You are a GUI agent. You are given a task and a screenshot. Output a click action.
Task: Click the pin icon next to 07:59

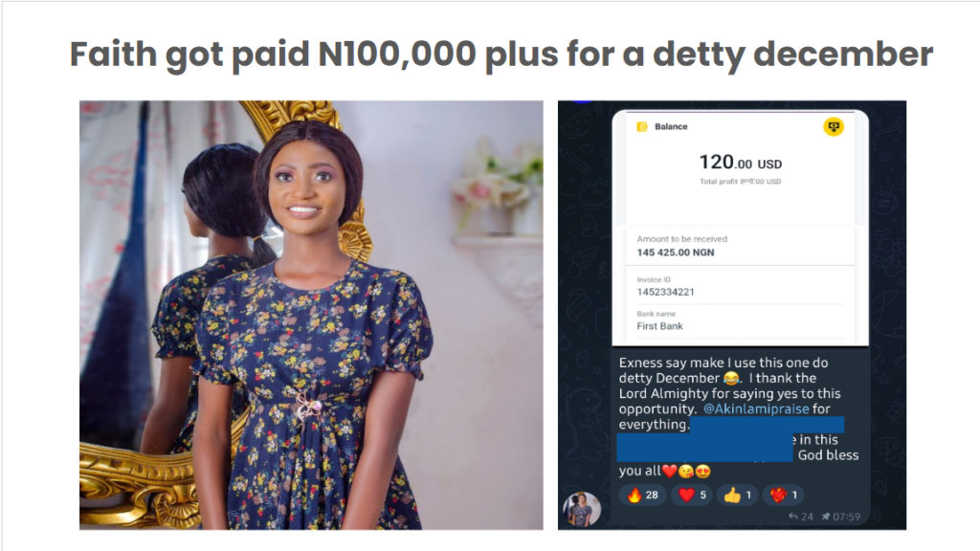pos(824,517)
